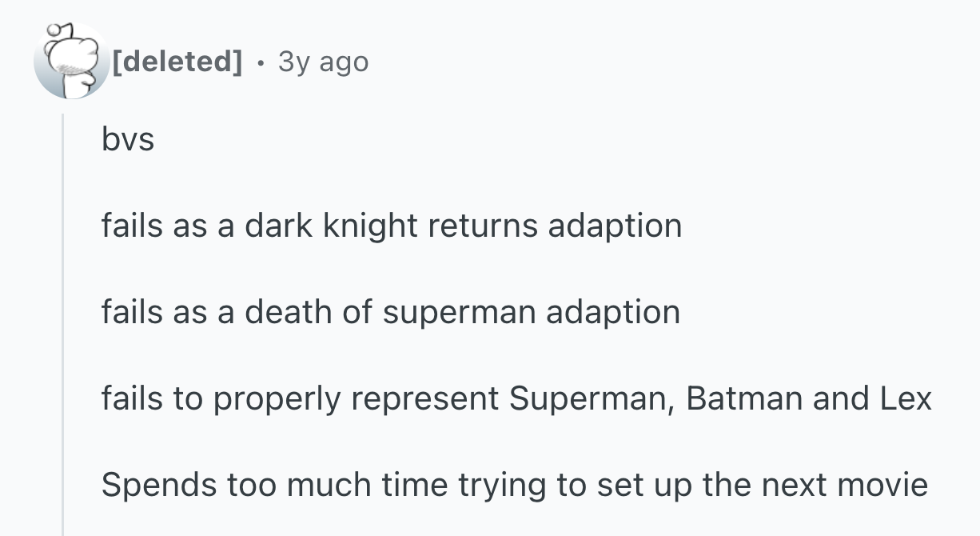Screen dimensions: 980x536
Task: Click the word "Lex" in the comment
Action: click(906, 398)
